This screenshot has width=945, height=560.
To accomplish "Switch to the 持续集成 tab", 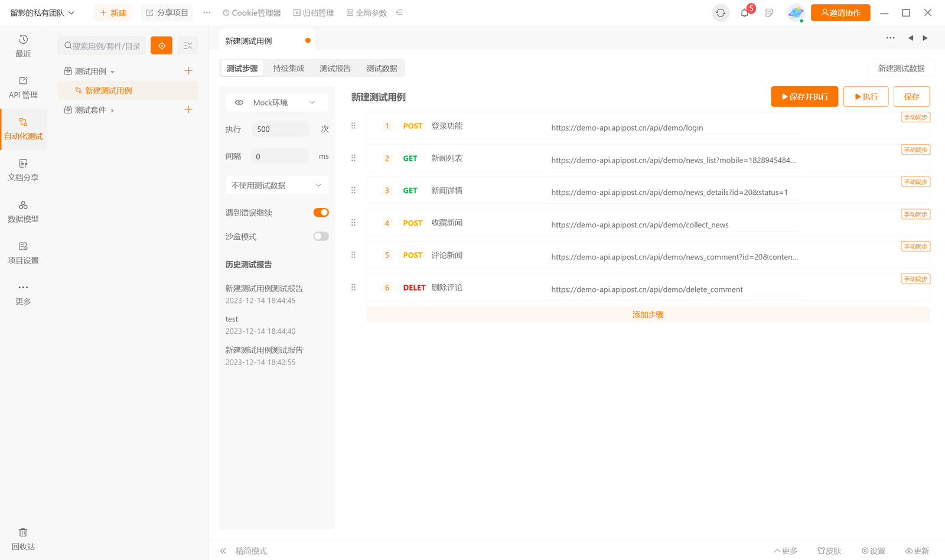I will click(288, 68).
